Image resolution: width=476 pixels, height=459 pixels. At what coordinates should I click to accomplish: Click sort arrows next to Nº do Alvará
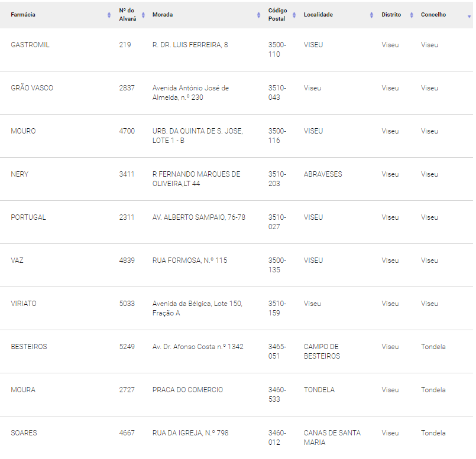tap(143, 15)
